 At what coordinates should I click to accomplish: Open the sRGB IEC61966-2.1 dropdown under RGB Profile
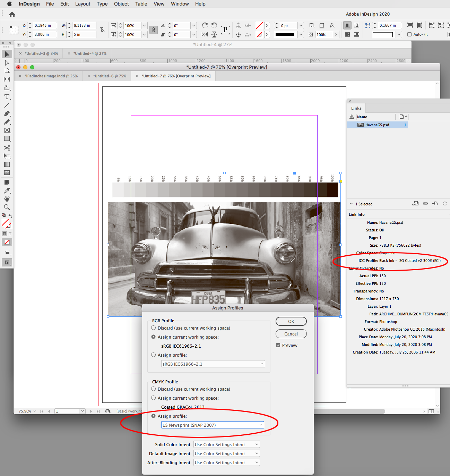click(213, 364)
